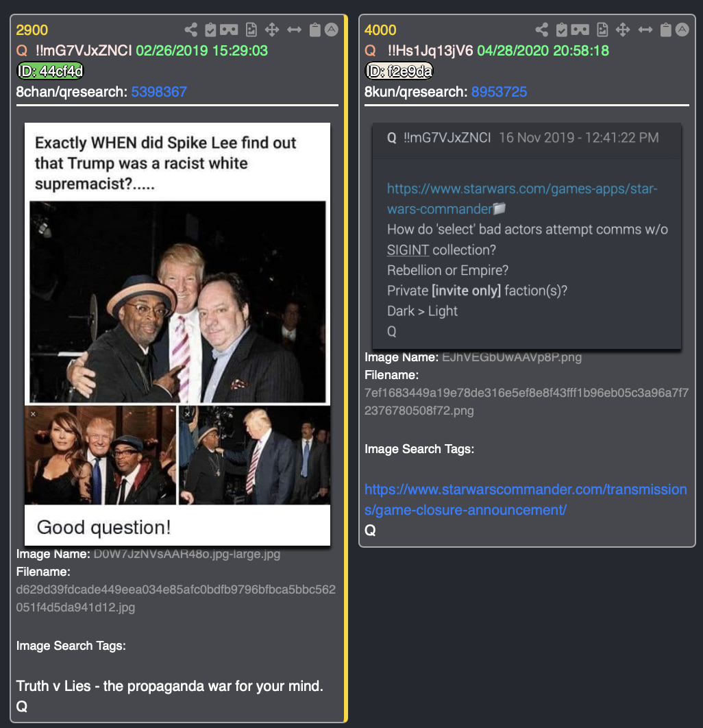
Task: Open embedded Q post screenshot from Nov 2019
Action: (527, 236)
